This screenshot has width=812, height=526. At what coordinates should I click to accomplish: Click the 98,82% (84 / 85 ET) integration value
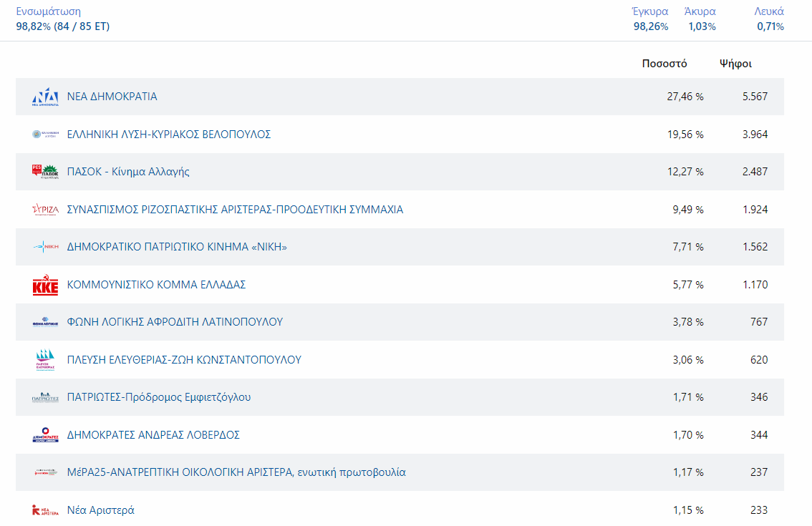63,26
